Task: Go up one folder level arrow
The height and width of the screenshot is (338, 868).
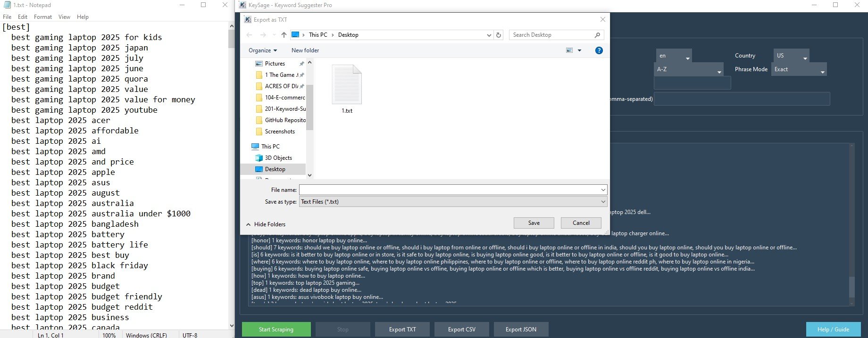Action: 284,35
